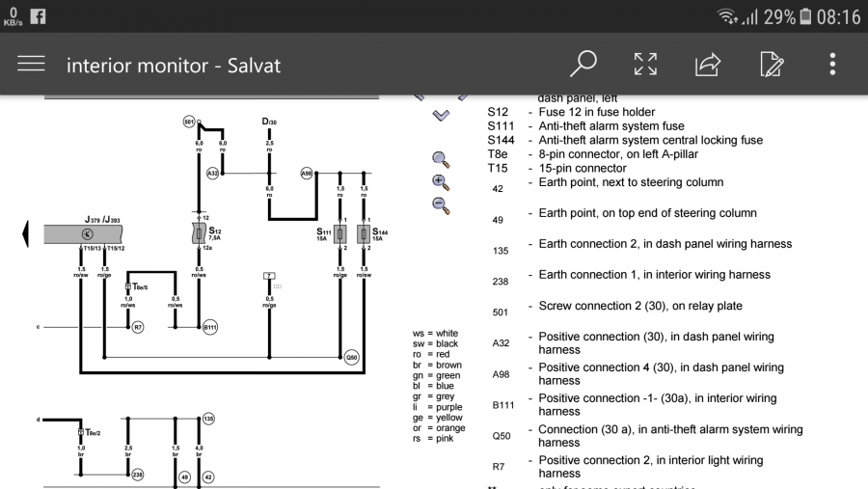Image resolution: width=868 pixels, height=489 pixels.
Task: Toggle fullscreen view with expand icon
Action: pyautogui.click(x=645, y=65)
